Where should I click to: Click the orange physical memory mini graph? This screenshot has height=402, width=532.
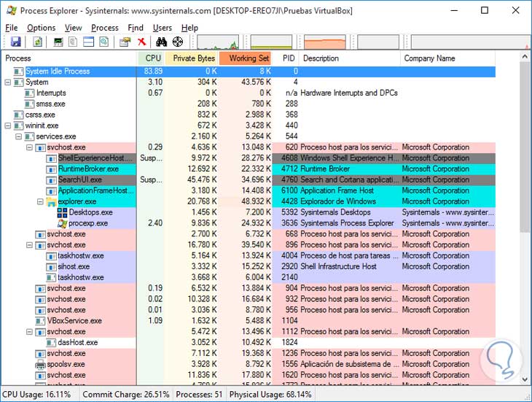(325, 42)
